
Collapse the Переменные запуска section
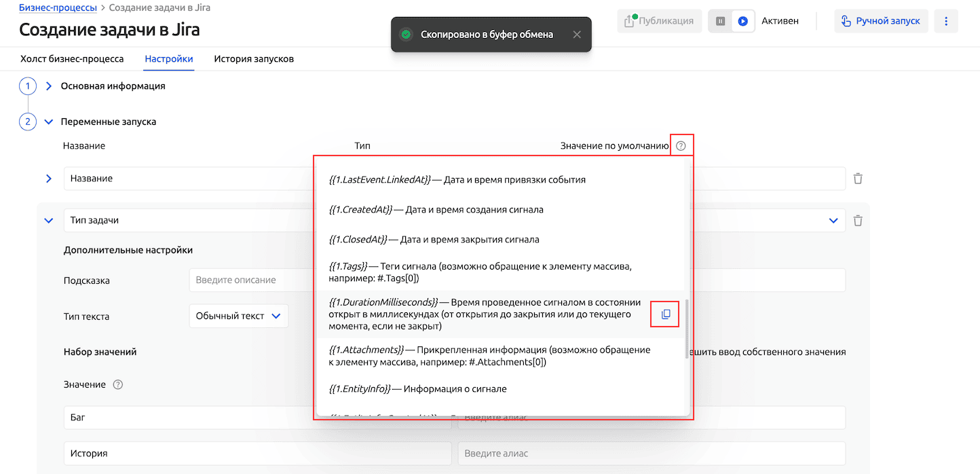[x=49, y=122]
